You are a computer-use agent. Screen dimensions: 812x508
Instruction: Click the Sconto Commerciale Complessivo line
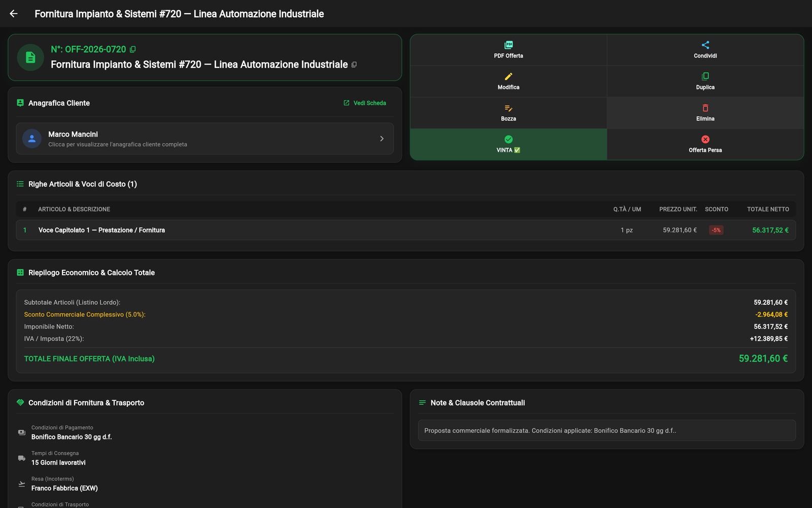(x=406, y=314)
